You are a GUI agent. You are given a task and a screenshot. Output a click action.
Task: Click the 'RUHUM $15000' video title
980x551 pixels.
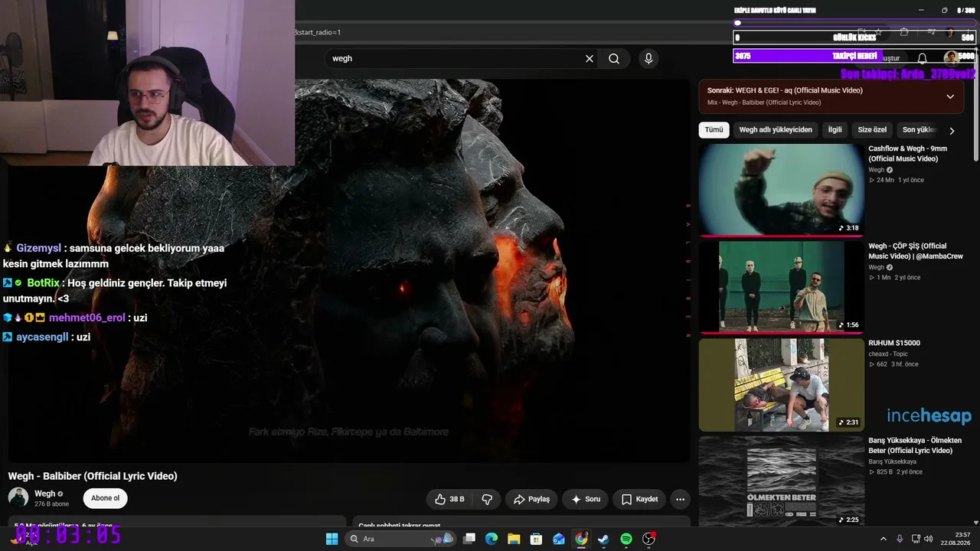pos(894,343)
